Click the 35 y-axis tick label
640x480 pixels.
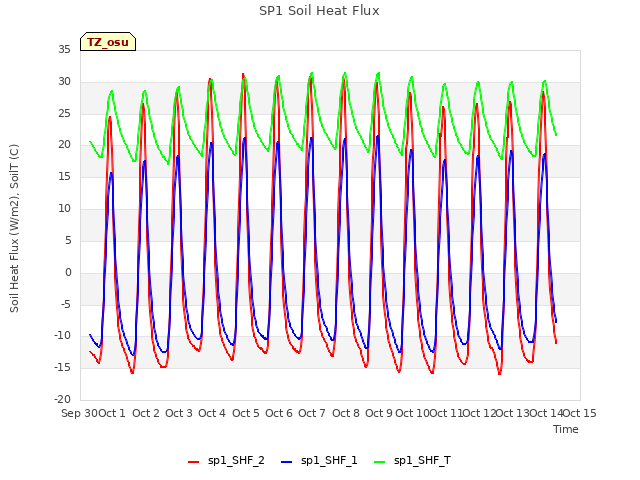[x=64, y=50]
